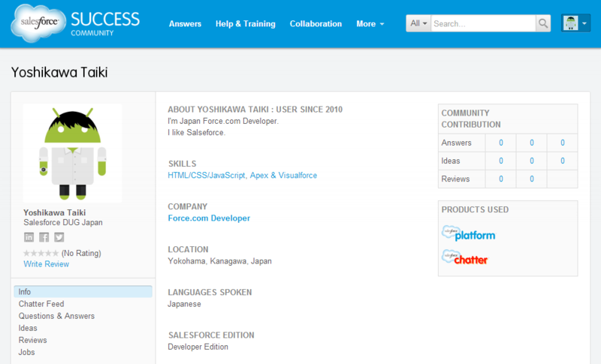
Task: Open the Facebook profile icon
Action: (x=44, y=237)
